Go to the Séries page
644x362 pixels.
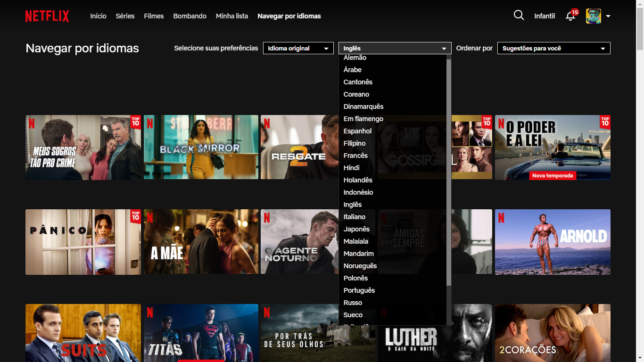point(125,16)
